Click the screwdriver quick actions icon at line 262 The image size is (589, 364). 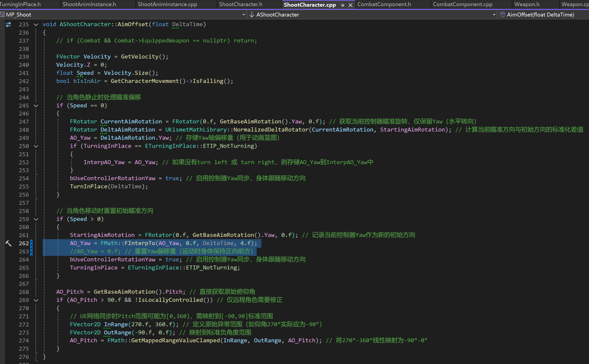(x=8, y=243)
